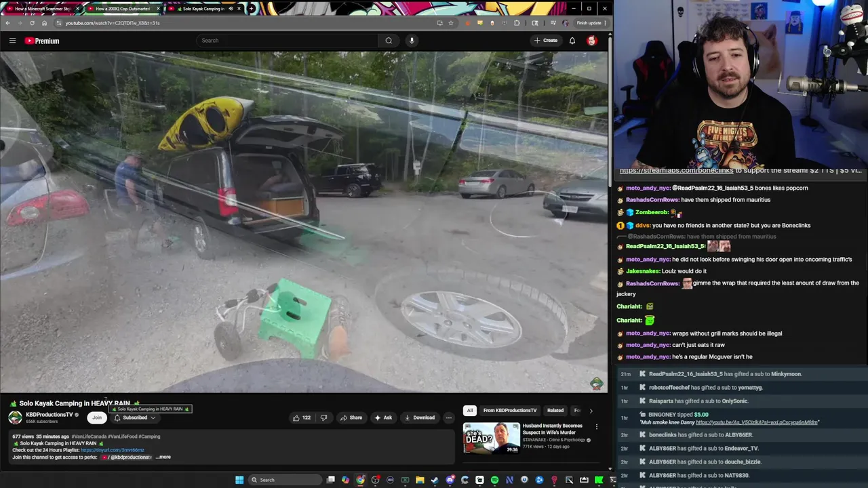Click the search magnifier button on YouTube
This screenshot has height=488, width=868.
[x=389, y=41]
